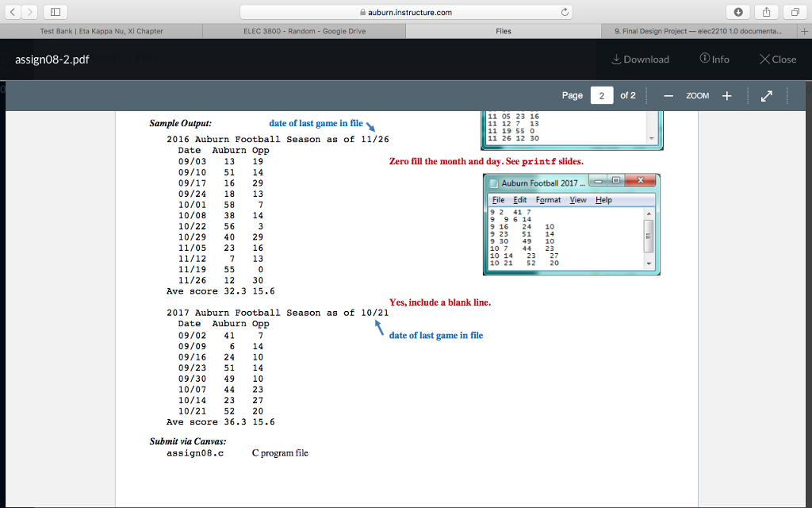
Task: Click the auburn.instructure.com address bar
Action: pos(406,12)
